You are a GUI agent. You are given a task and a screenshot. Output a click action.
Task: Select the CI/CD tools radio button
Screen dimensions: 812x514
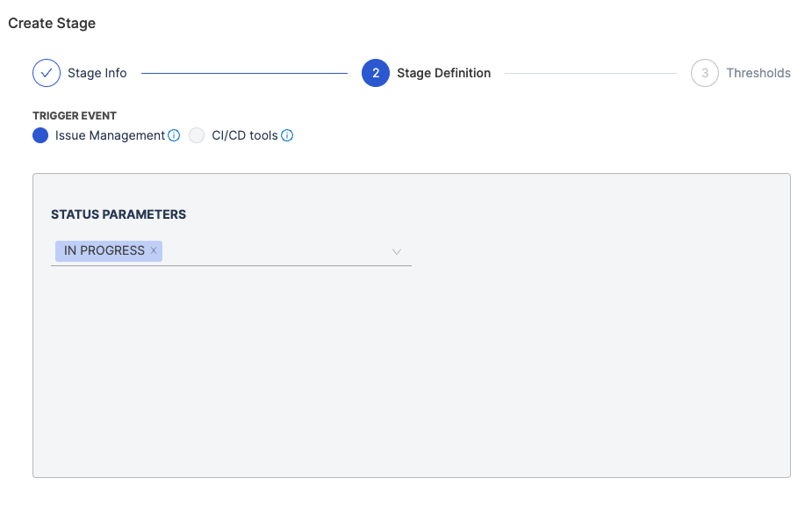[x=197, y=135]
